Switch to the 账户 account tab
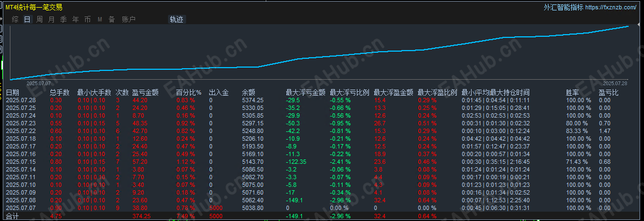This screenshot has width=644, height=221. click(x=129, y=19)
